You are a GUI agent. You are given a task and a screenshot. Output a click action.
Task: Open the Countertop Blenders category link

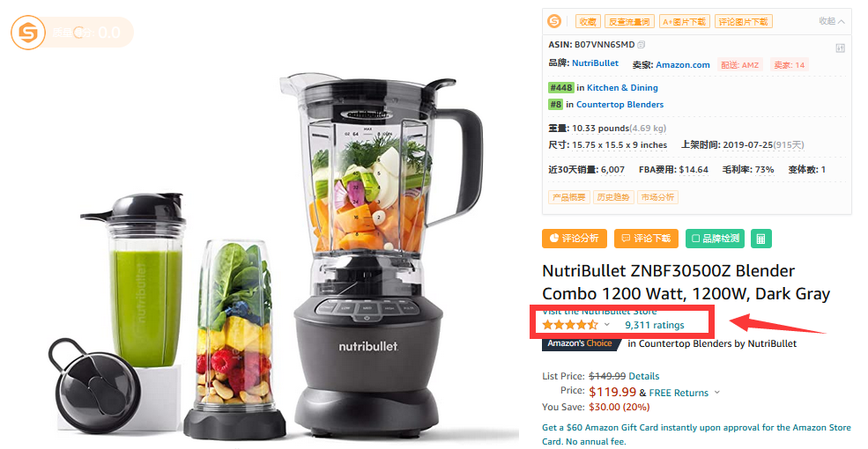pos(619,105)
